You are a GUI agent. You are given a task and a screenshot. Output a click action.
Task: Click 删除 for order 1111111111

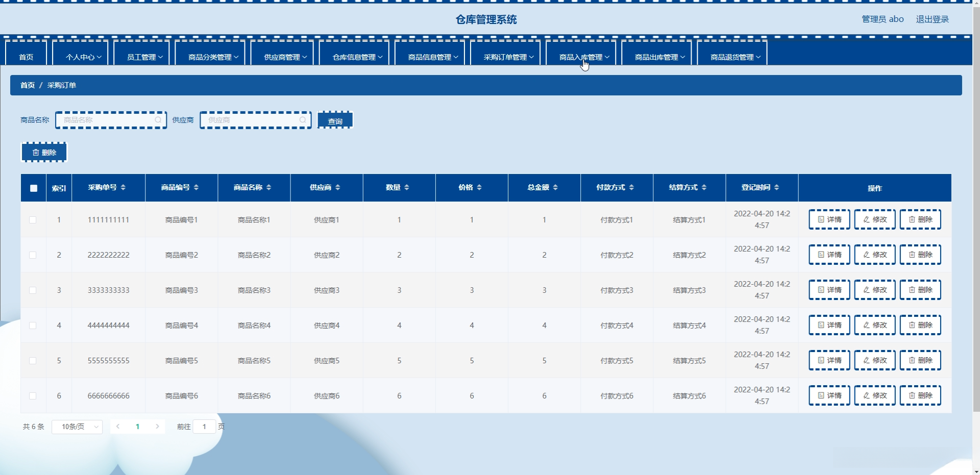pyautogui.click(x=920, y=219)
